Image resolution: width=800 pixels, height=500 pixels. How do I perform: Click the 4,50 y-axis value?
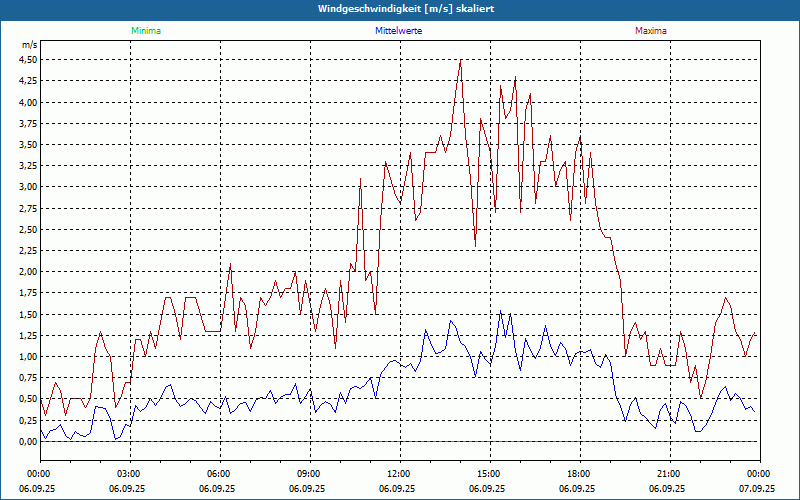click(x=28, y=60)
